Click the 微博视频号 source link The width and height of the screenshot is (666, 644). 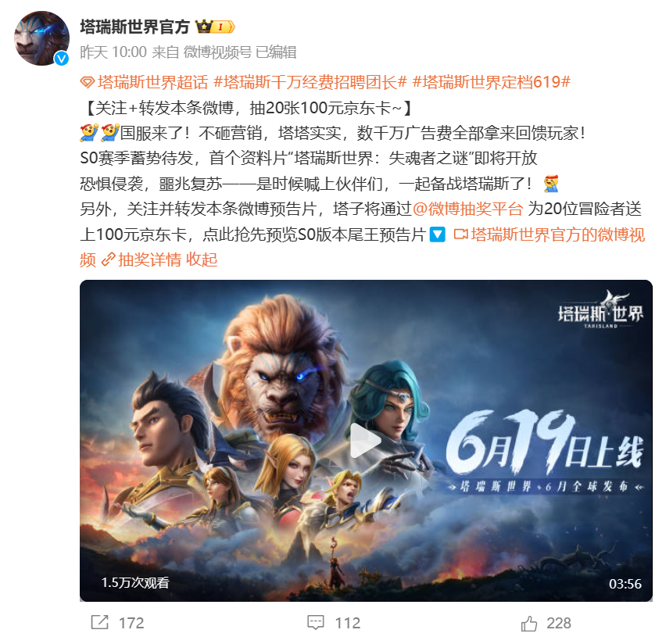(x=217, y=52)
